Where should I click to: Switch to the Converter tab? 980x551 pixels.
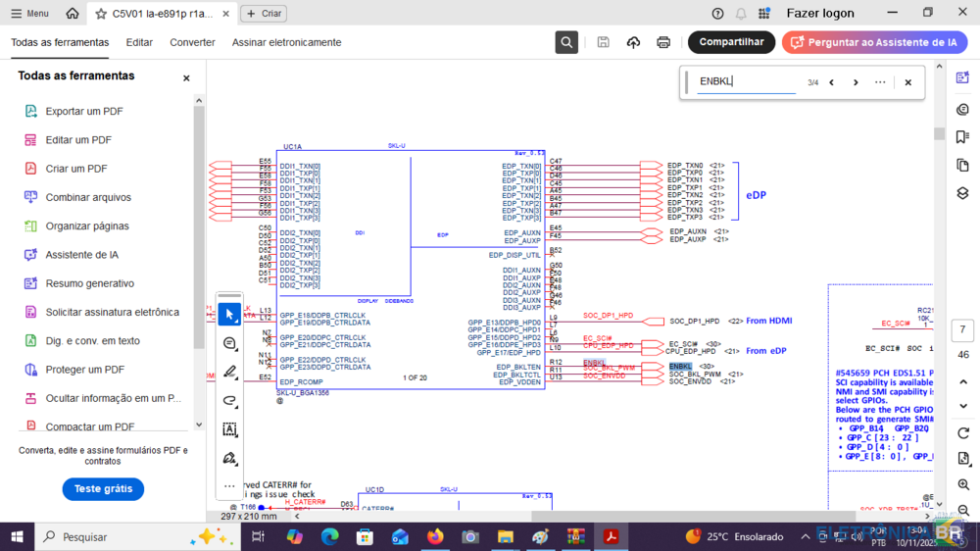192,42
